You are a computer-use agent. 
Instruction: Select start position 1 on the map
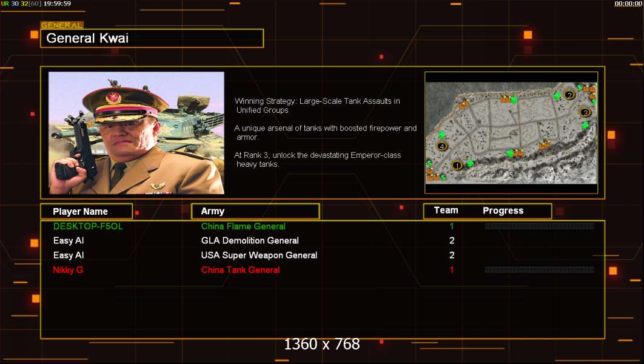tap(457, 166)
